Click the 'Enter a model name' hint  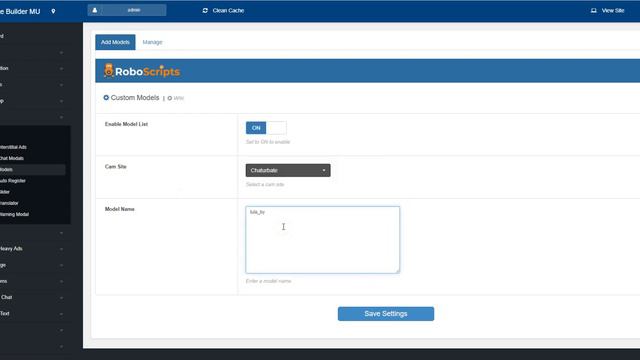pos(269,281)
